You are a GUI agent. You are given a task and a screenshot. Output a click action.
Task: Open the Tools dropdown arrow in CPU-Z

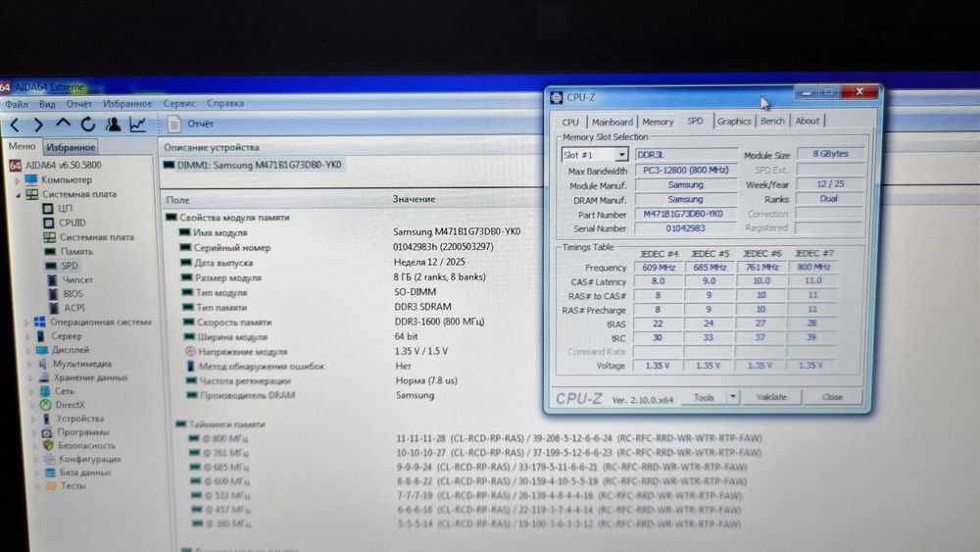pos(732,397)
